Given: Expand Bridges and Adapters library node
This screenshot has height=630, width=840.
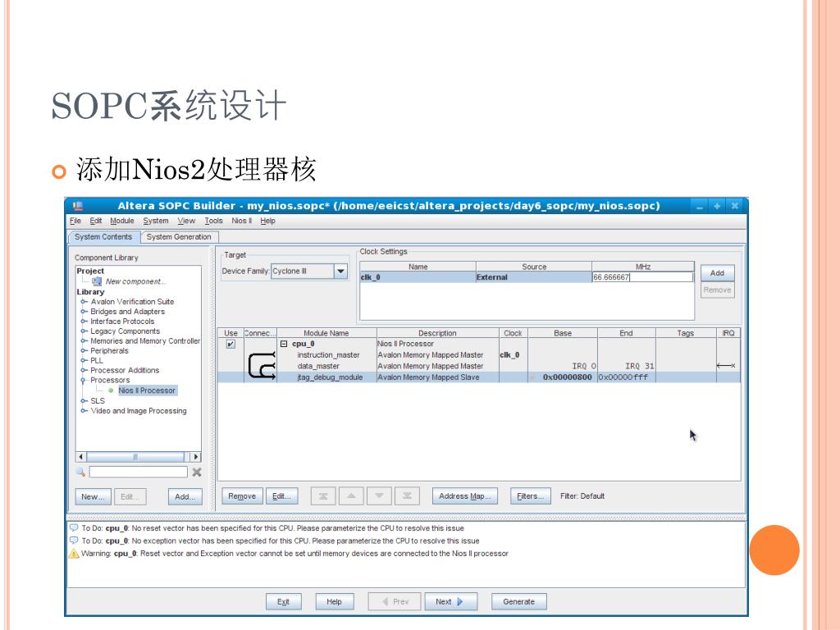Looking at the screenshot, I should pyautogui.click(x=84, y=311).
